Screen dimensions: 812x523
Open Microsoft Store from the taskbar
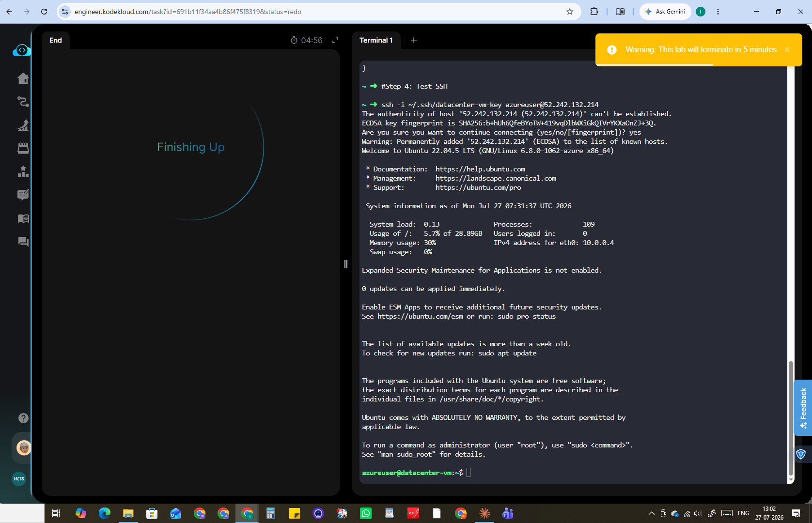[x=152, y=513]
